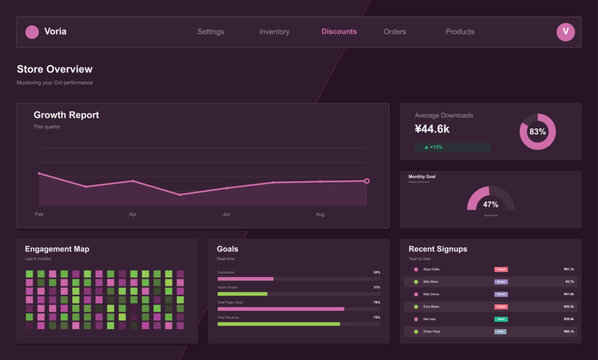Image resolution: width=598 pixels, height=360 pixels.
Task: Click the Ethan signup row name
Action: 432,332
